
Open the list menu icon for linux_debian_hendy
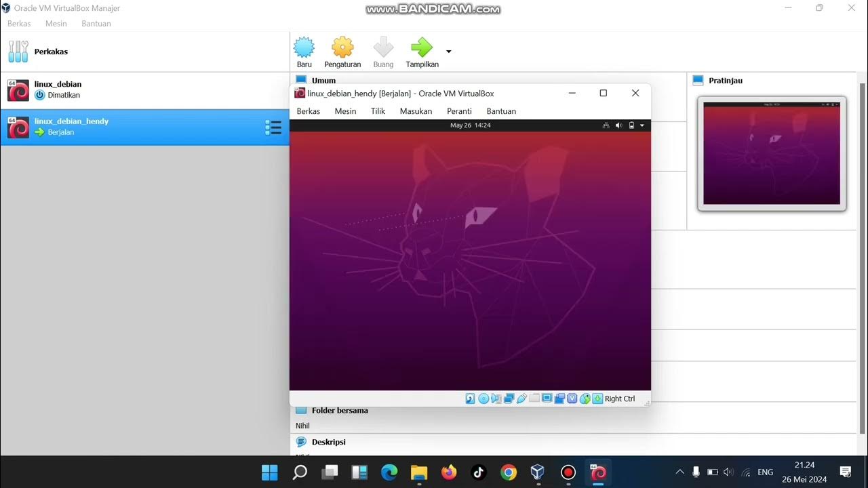[x=273, y=127]
